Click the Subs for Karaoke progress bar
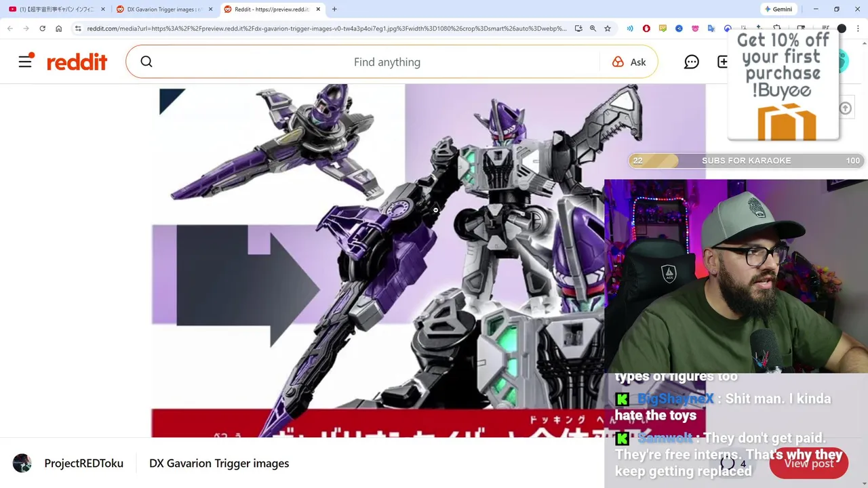Viewport: 868px width, 488px height. (746, 161)
